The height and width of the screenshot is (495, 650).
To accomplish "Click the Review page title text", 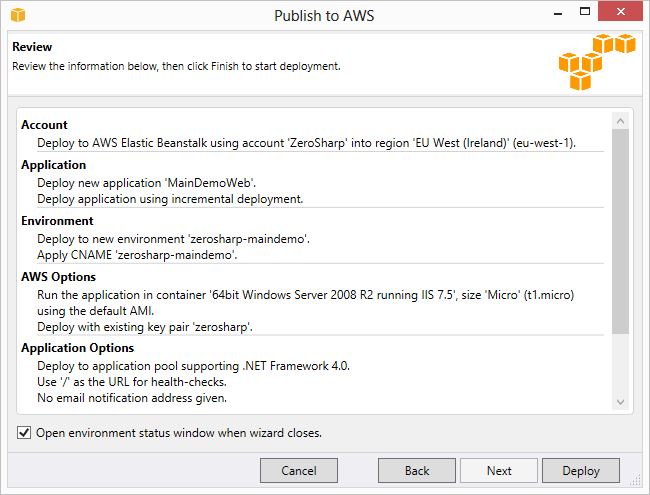I will 32,47.
